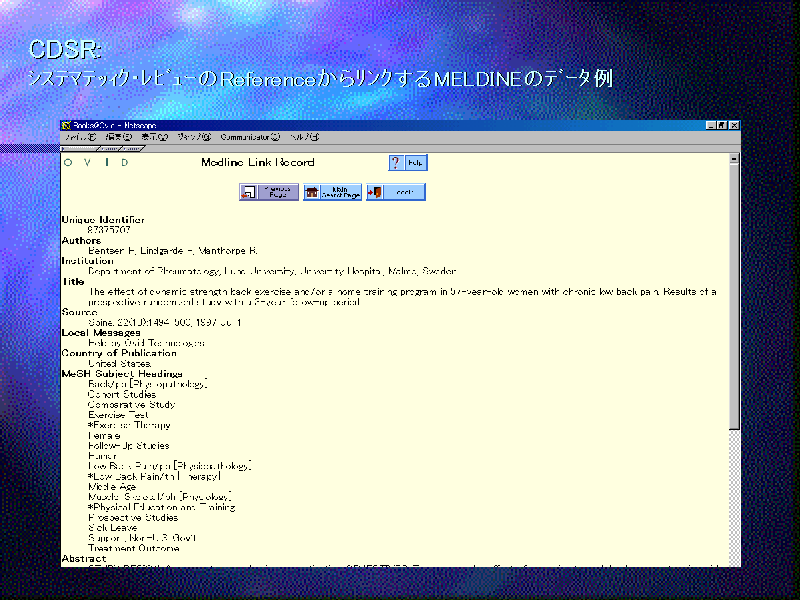This screenshot has height=600, width=800.
Task: Open the ヘルプ (Help) menu
Action: click(304, 137)
